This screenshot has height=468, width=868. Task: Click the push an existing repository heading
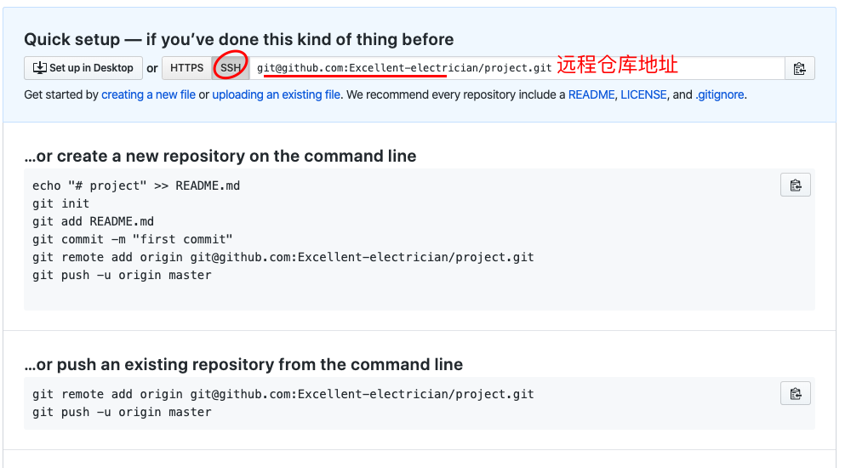(243, 364)
